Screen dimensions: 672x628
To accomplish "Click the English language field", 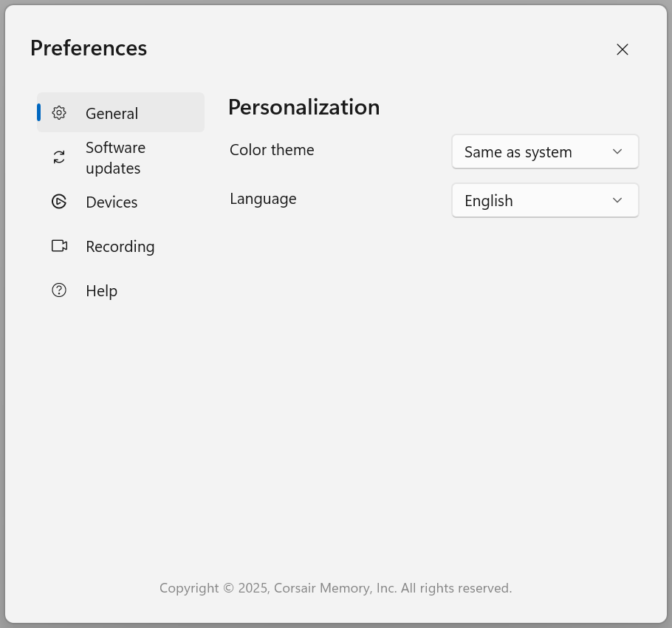I will [545, 200].
